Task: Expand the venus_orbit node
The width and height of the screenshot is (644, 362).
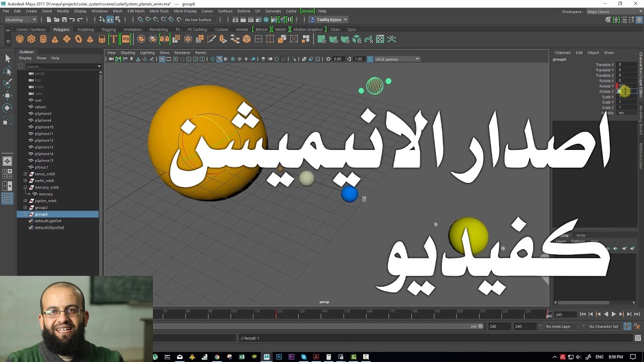Action: click(25, 174)
